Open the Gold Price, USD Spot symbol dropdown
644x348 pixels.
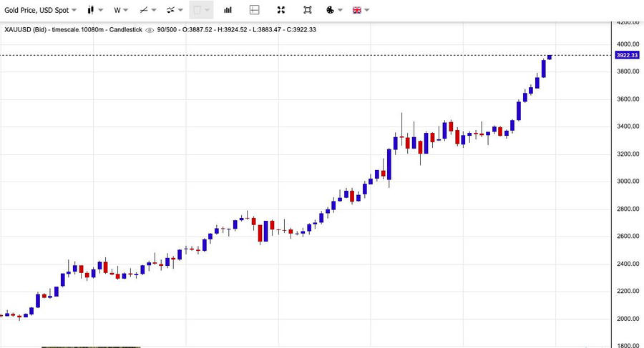39,11
